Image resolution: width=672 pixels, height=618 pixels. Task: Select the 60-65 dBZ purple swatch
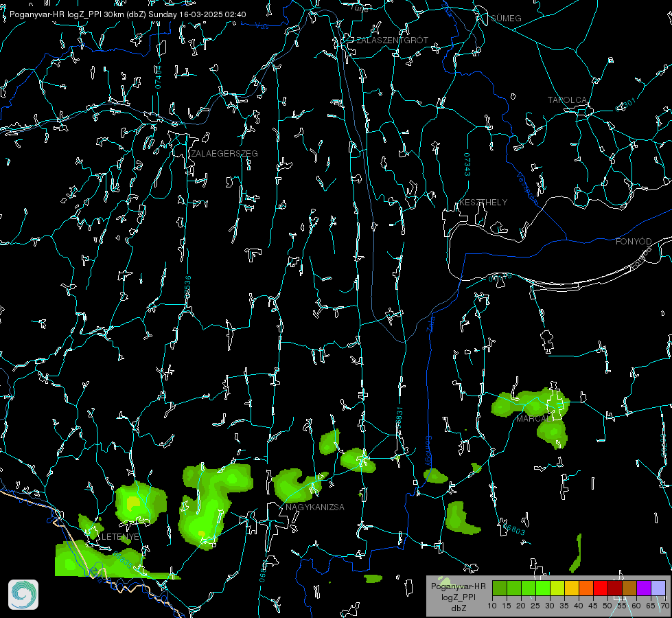[x=644, y=588]
